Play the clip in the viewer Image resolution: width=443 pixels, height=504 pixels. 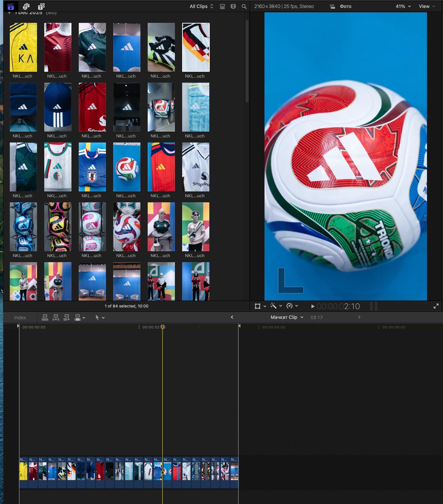[313, 306]
